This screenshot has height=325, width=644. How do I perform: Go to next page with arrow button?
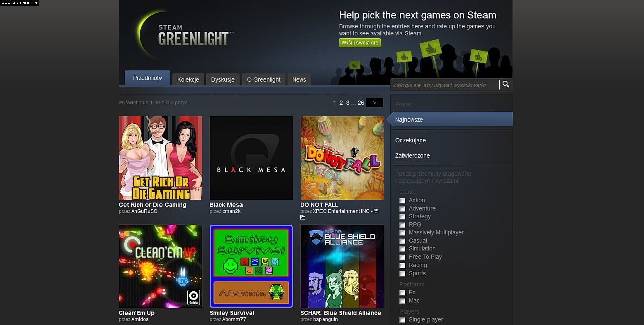click(374, 103)
